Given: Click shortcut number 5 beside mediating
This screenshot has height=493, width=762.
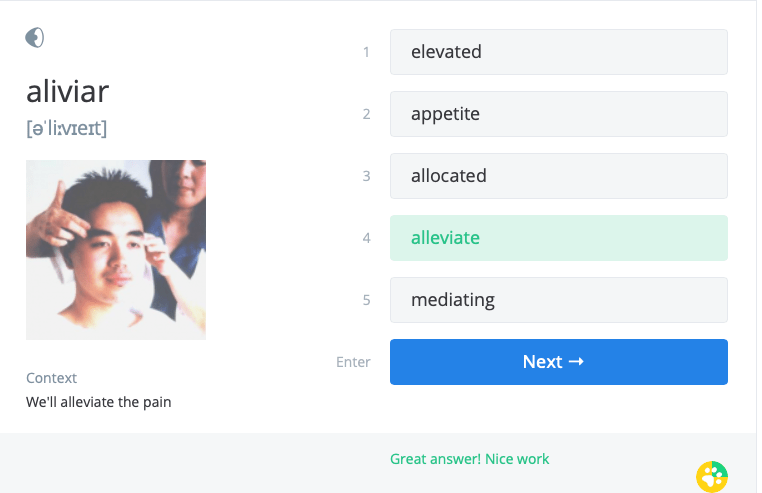Looking at the screenshot, I should (366, 300).
